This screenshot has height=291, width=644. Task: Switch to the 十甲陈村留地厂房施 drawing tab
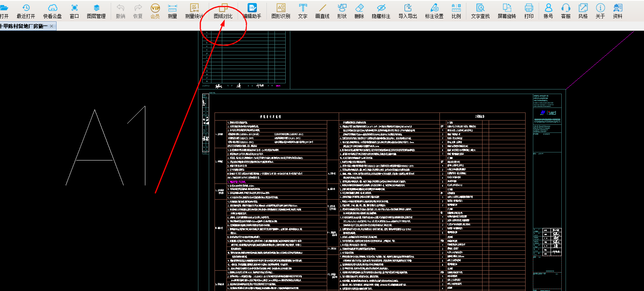[24, 26]
